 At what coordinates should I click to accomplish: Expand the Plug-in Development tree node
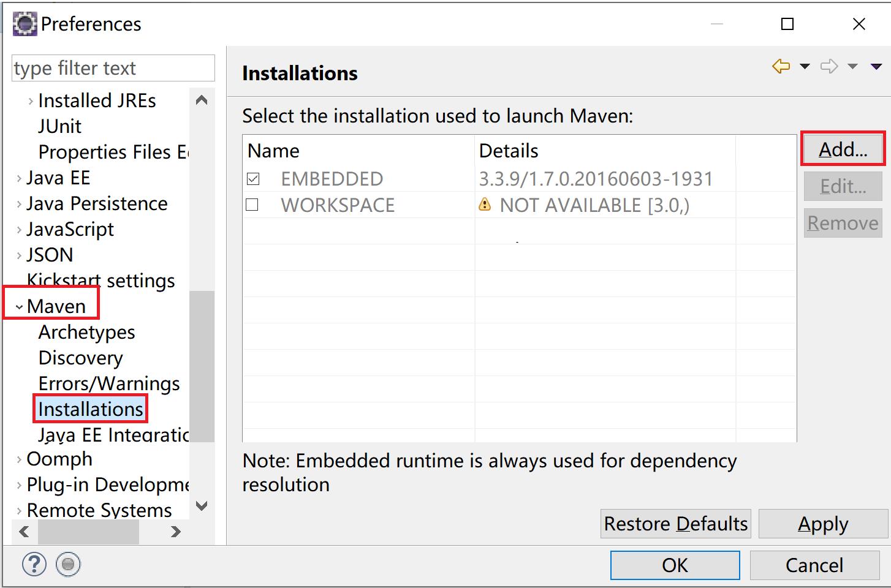click(x=19, y=485)
